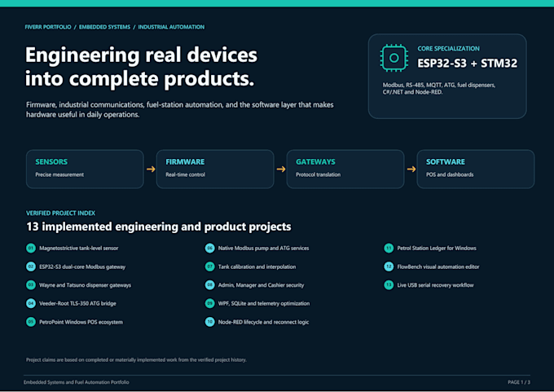Select the EMBEDDED SYSTEMS breadcrumb
554x392 pixels.
[x=104, y=27]
